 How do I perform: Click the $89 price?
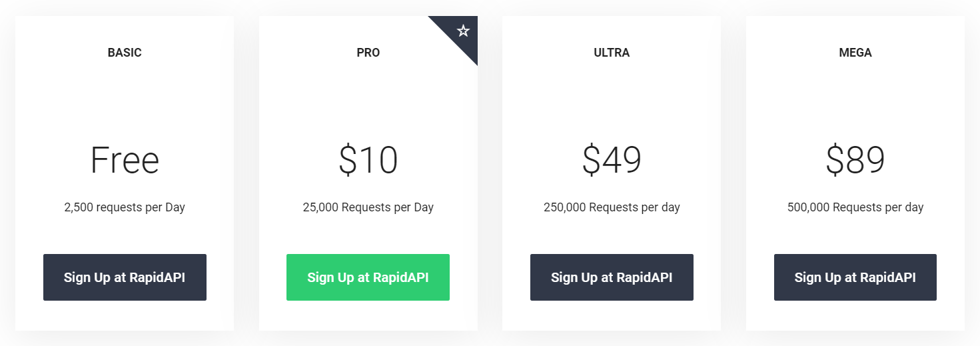click(855, 161)
